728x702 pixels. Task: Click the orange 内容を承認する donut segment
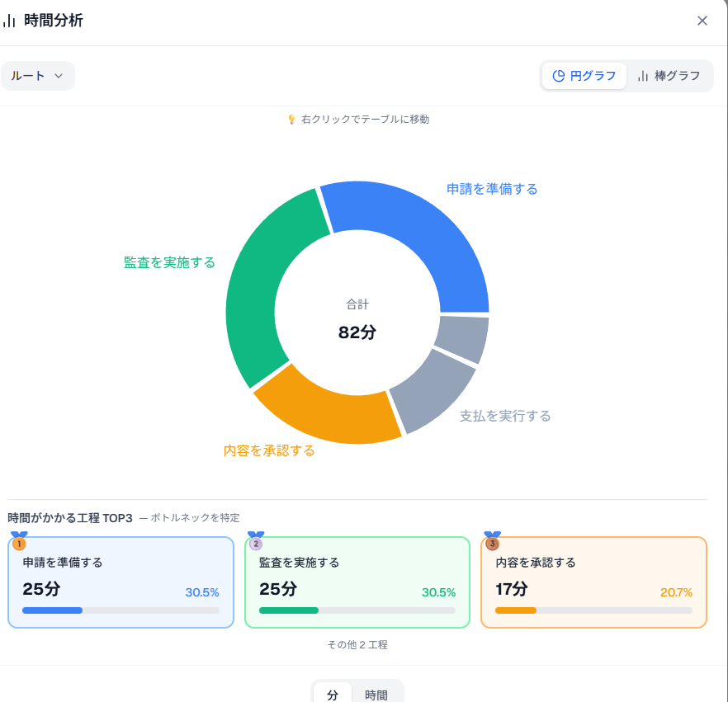click(330, 412)
